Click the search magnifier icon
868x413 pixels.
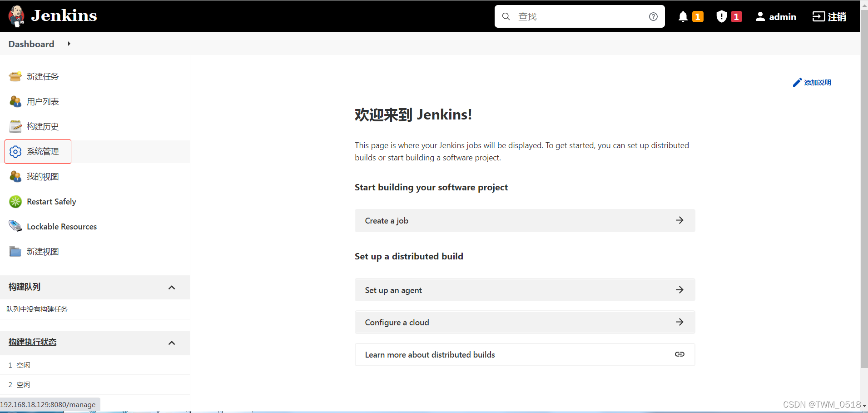[506, 16]
